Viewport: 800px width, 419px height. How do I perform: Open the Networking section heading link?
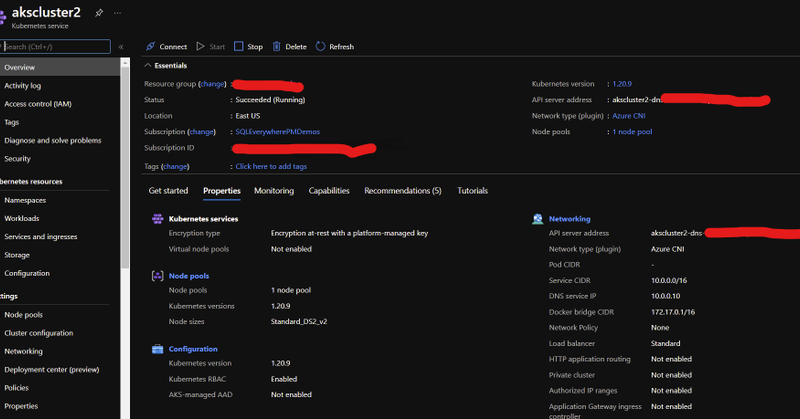[x=569, y=219]
